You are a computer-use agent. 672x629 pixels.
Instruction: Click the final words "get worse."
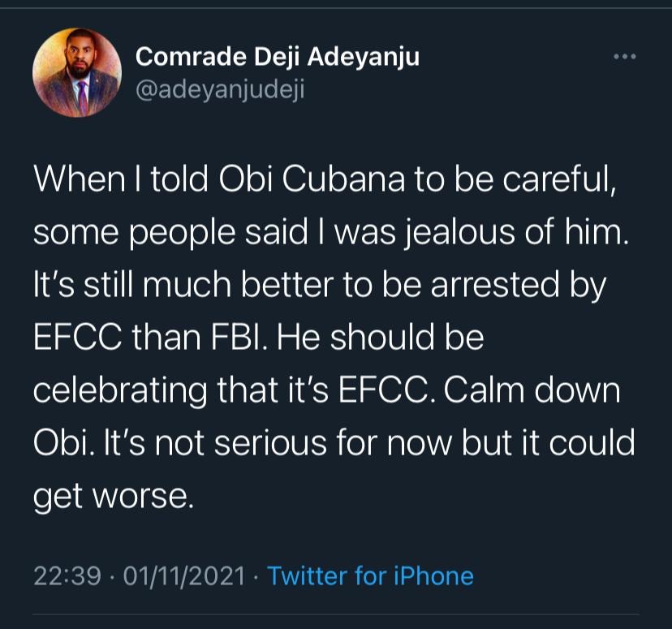pyautogui.click(x=114, y=495)
